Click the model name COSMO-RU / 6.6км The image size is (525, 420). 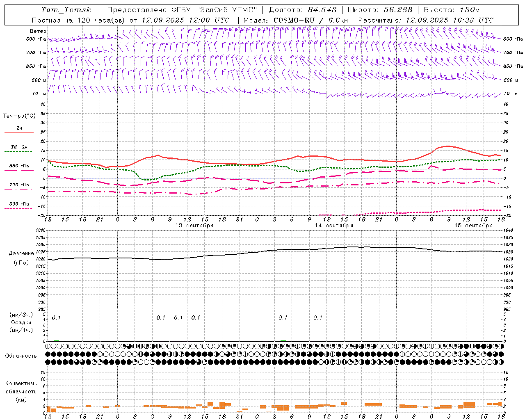click(311, 20)
